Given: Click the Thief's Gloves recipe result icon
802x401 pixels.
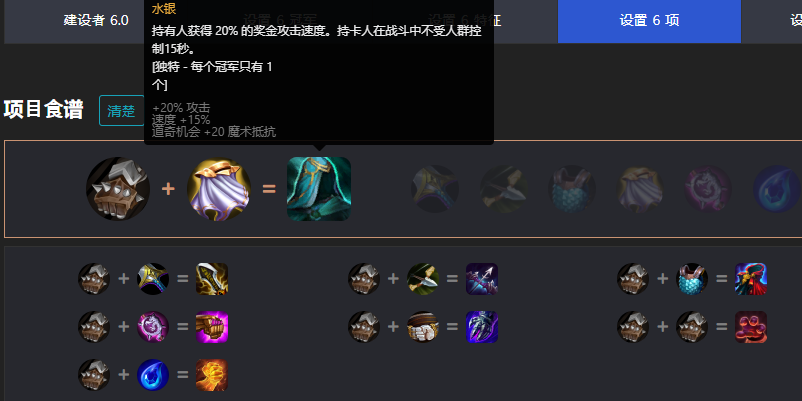Looking at the screenshot, I should pyautogui.click(x=750, y=327).
